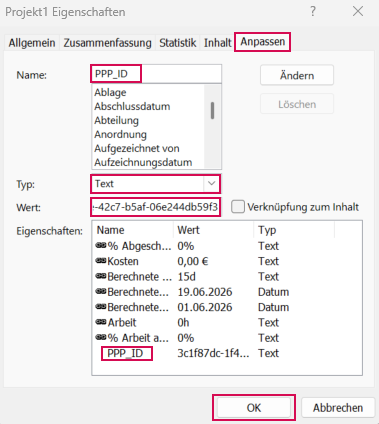Viewport: 379px width, 424px height.
Task: Select the PPP_ID row in Eigenschaften
Action: [227, 353]
